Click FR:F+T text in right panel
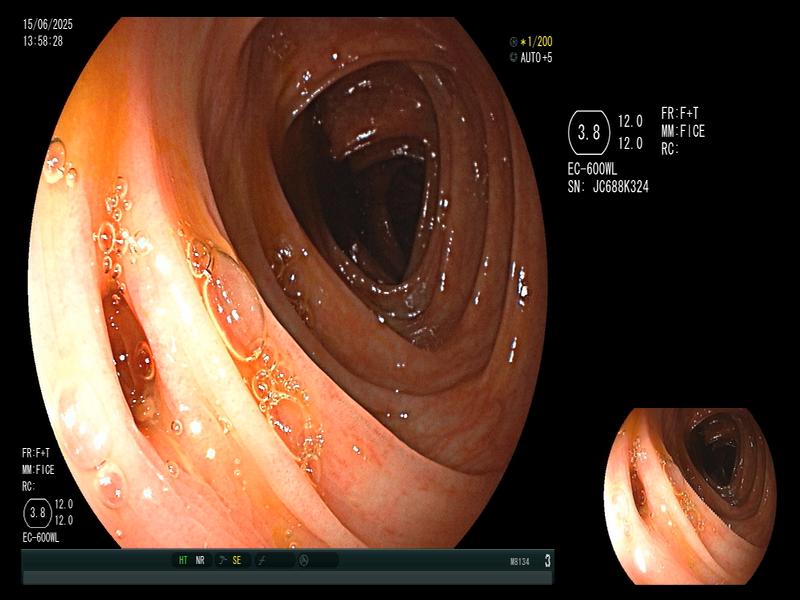The image size is (800, 600). click(x=680, y=113)
